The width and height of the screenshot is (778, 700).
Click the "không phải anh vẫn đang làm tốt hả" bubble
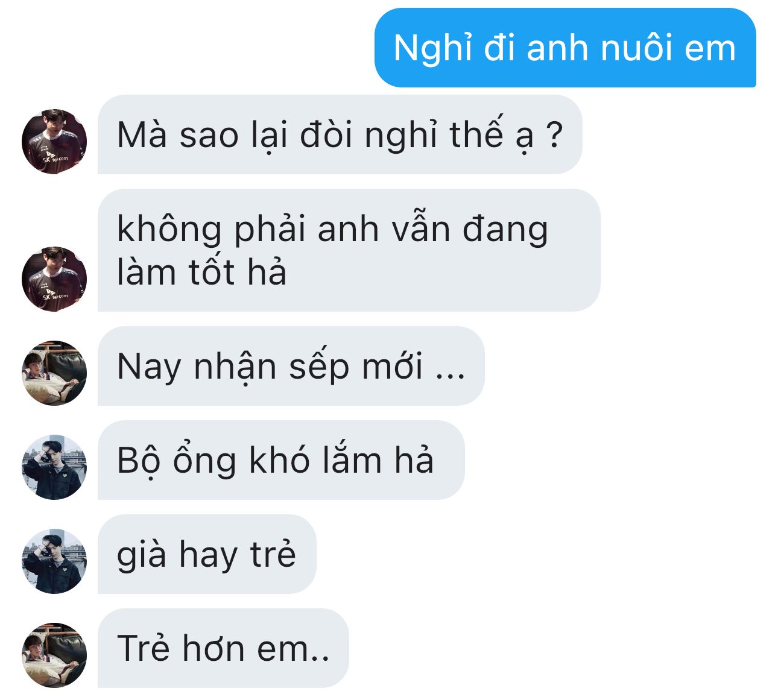pyautogui.click(x=349, y=250)
